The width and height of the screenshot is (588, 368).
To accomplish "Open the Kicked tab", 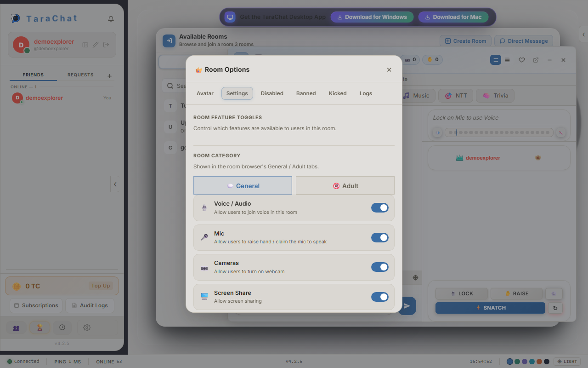I will click(x=338, y=93).
